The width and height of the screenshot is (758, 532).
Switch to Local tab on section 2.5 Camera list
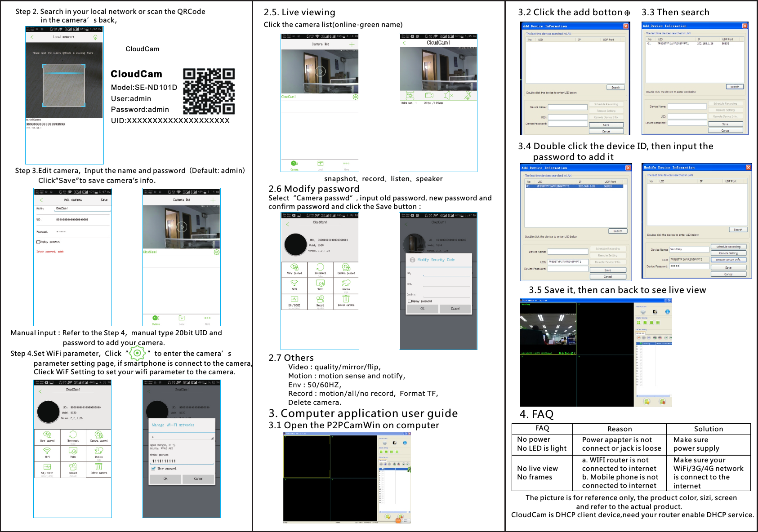320,165
